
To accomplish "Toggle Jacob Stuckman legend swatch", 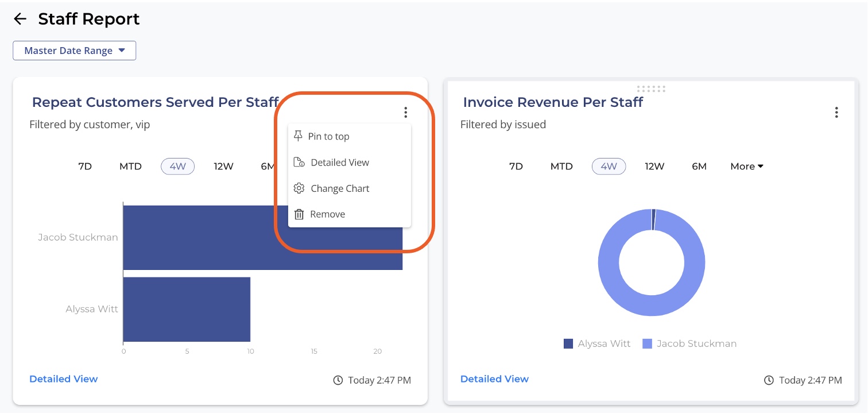I will [647, 344].
